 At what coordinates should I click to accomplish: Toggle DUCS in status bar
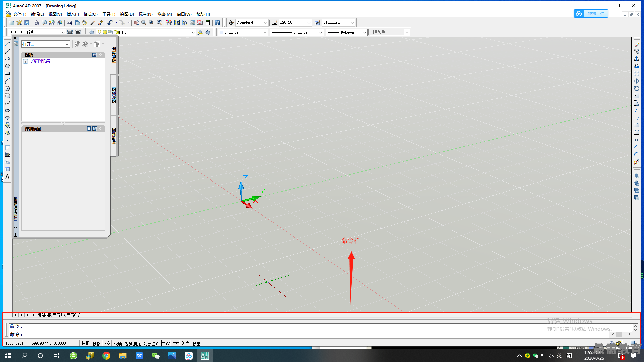point(166,343)
